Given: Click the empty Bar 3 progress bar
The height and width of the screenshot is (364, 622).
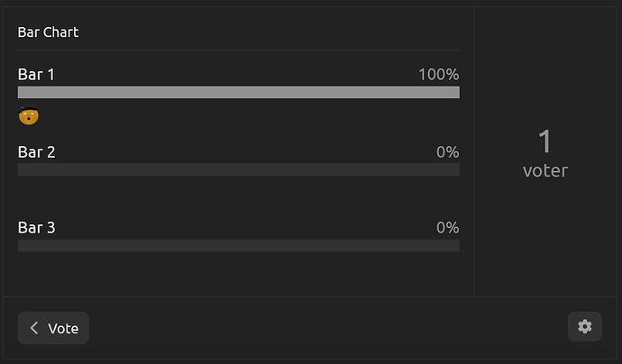Looking at the screenshot, I should [x=239, y=245].
